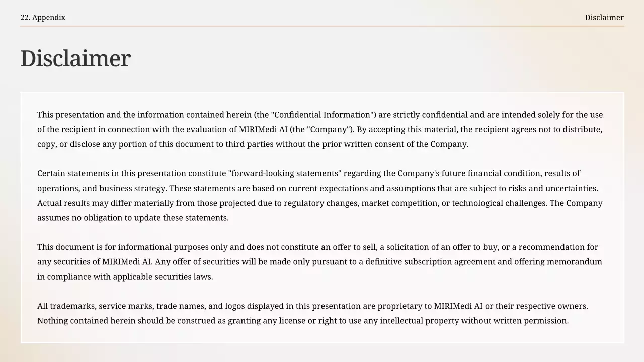Select the large "Disclaimer" slide title

click(x=75, y=59)
